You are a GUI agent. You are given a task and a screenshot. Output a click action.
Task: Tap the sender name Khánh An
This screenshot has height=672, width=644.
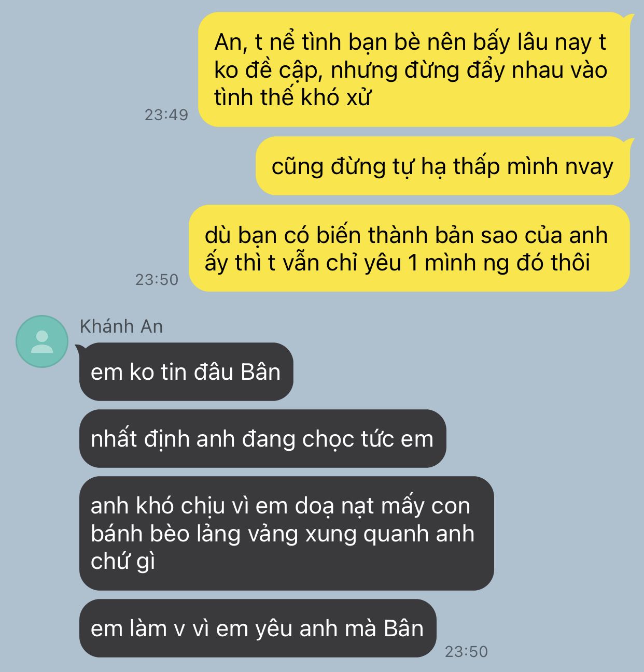[121, 326]
